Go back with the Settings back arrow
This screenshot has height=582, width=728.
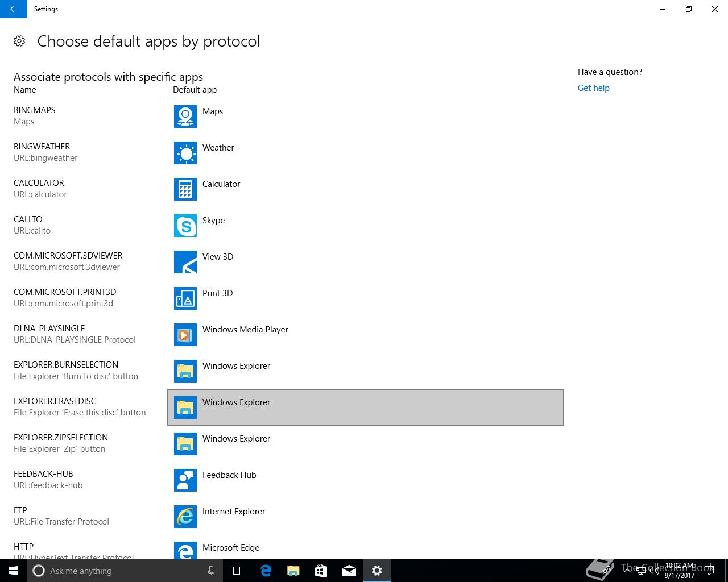coord(14,9)
